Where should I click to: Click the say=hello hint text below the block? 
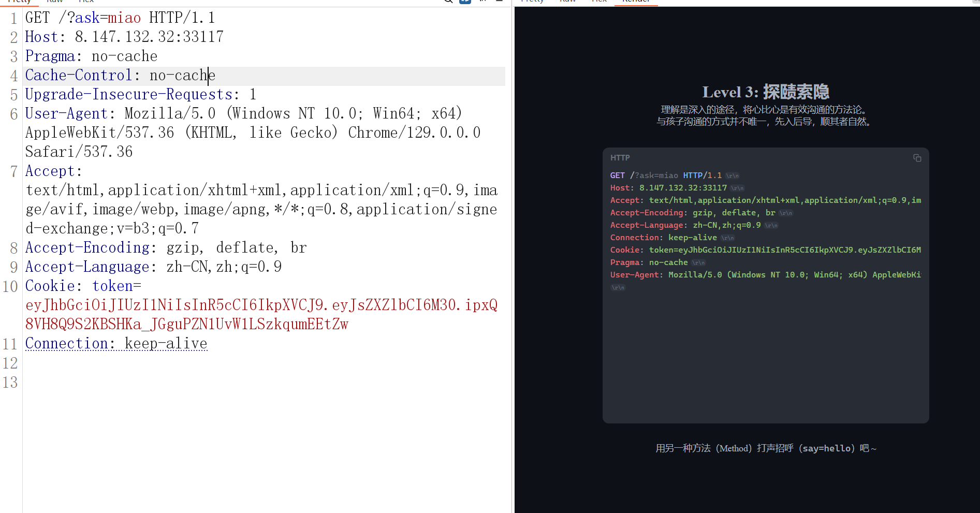pyautogui.click(x=766, y=448)
